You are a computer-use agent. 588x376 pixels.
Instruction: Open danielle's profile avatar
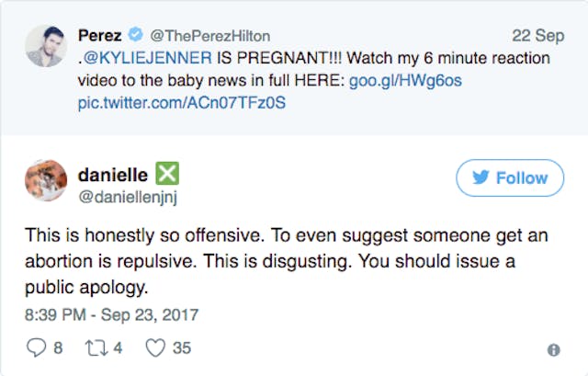tap(42, 181)
